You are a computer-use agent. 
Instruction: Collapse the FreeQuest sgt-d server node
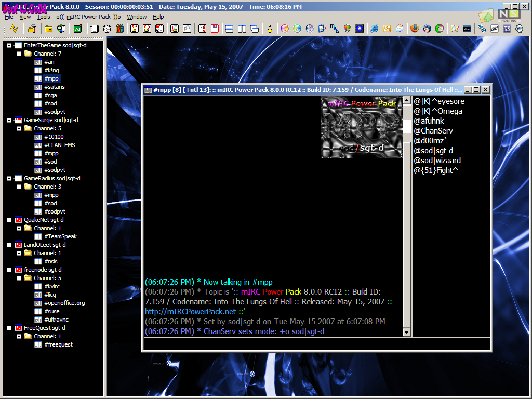[x=9, y=328]
